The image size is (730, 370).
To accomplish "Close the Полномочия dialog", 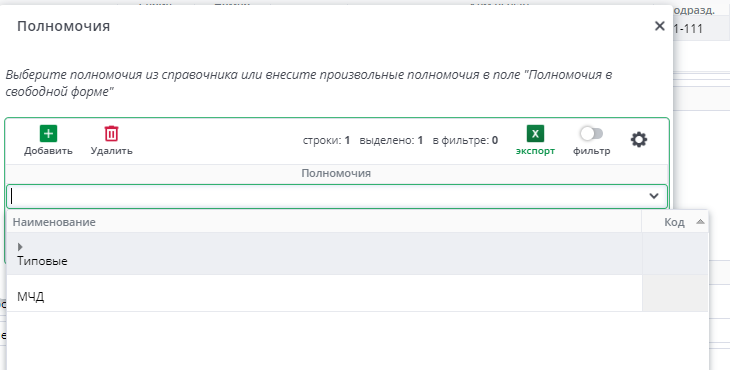I will click(659, 26).
